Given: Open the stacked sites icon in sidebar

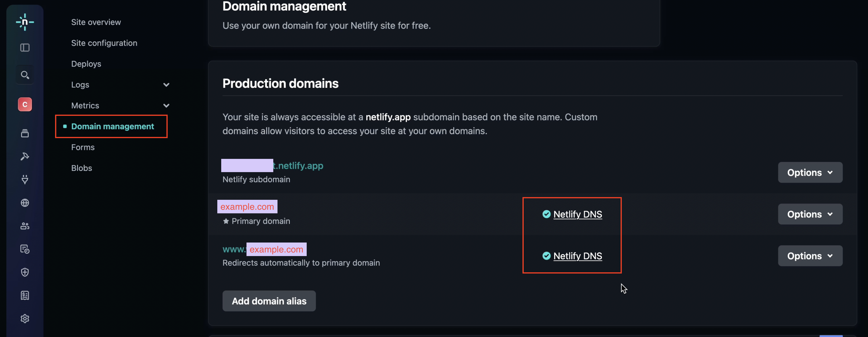Looking at the screenshot, I should [25, 133].
